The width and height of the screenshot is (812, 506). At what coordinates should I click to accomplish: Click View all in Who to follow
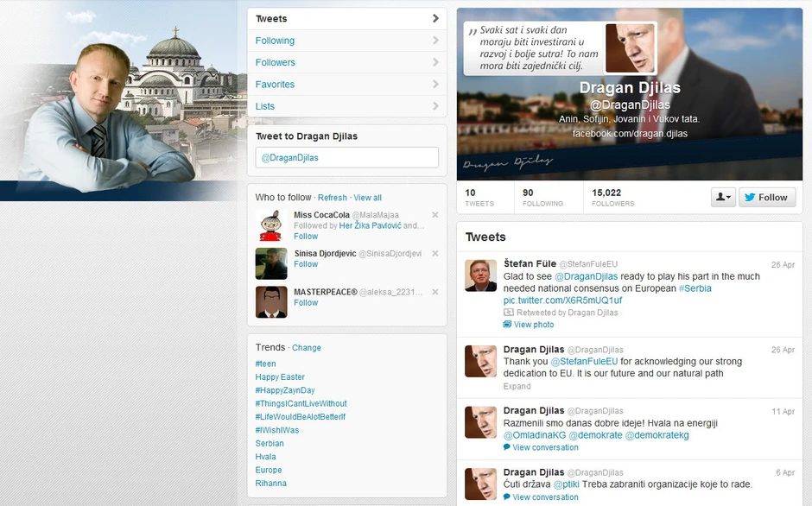[367, 198]
